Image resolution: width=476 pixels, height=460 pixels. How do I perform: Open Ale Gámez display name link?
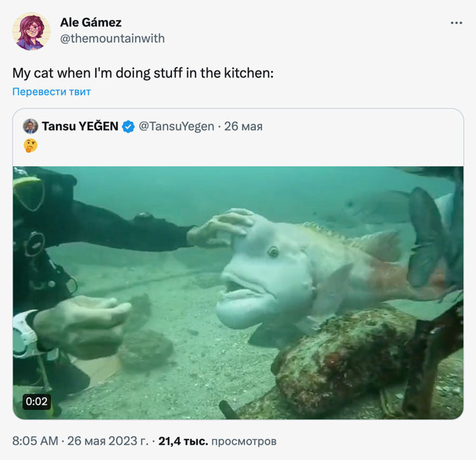pos(91,22)
